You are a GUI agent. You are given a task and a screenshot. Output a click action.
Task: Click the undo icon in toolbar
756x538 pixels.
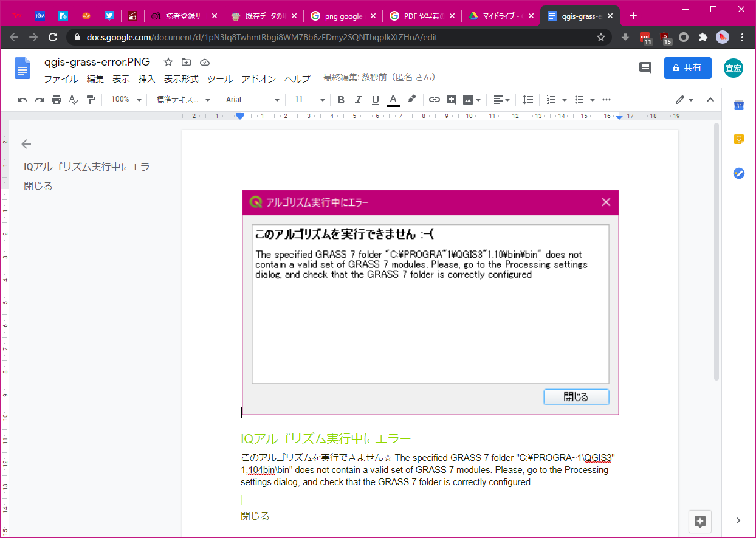[x=22, y=100]
